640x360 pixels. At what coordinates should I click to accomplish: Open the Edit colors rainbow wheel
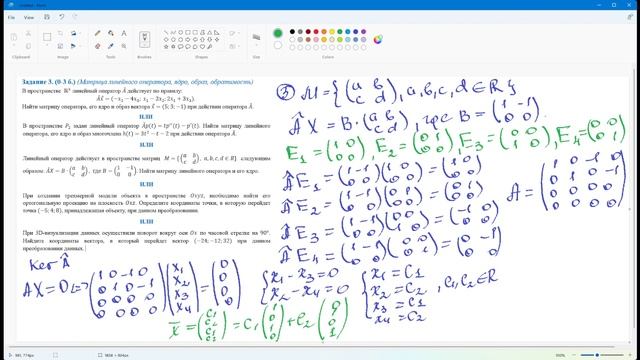(x=378, y=39)
